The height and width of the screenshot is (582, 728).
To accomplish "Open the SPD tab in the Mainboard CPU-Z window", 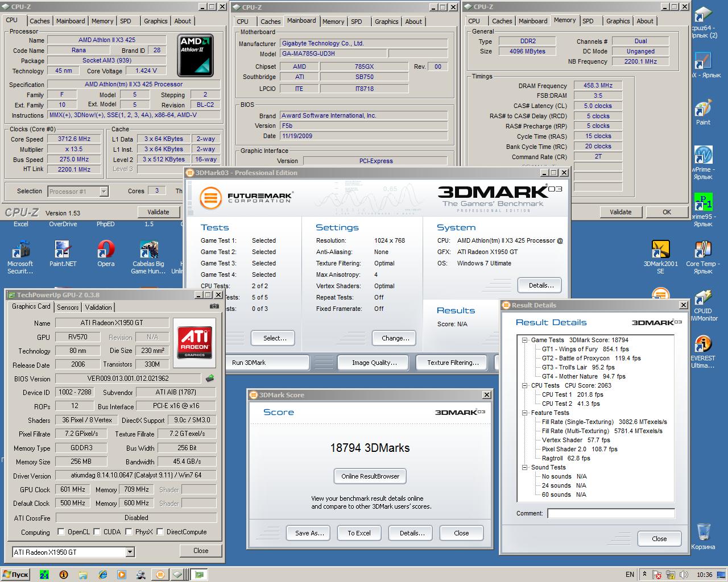I will tap(357, 22).
